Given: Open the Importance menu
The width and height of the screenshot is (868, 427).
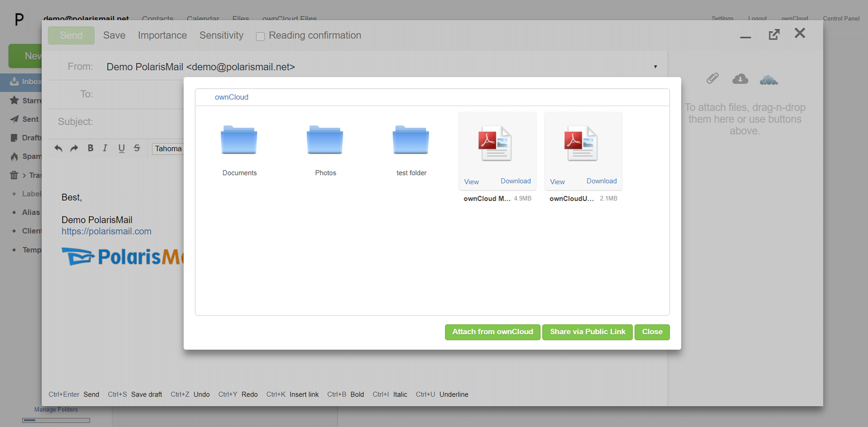Looking at the screenshot, I should [x=162, y=35].
